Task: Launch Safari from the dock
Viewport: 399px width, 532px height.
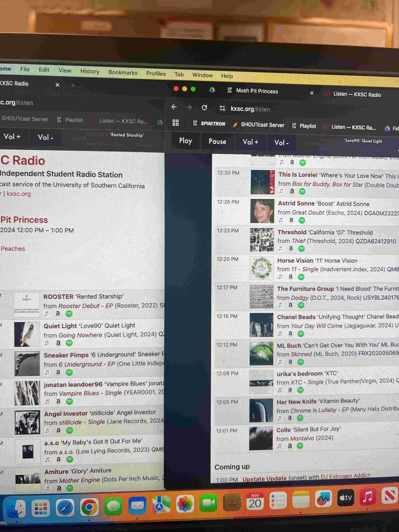Action: point(65,507)
